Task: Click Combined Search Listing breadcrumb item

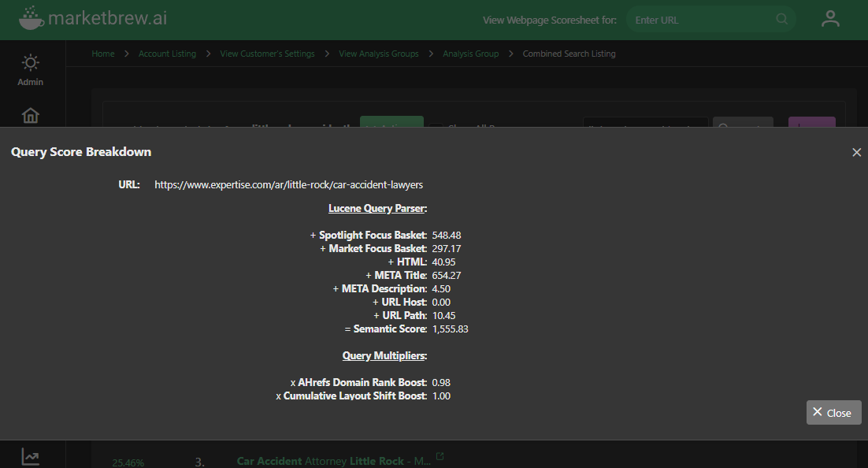Action: pos(569,54)
